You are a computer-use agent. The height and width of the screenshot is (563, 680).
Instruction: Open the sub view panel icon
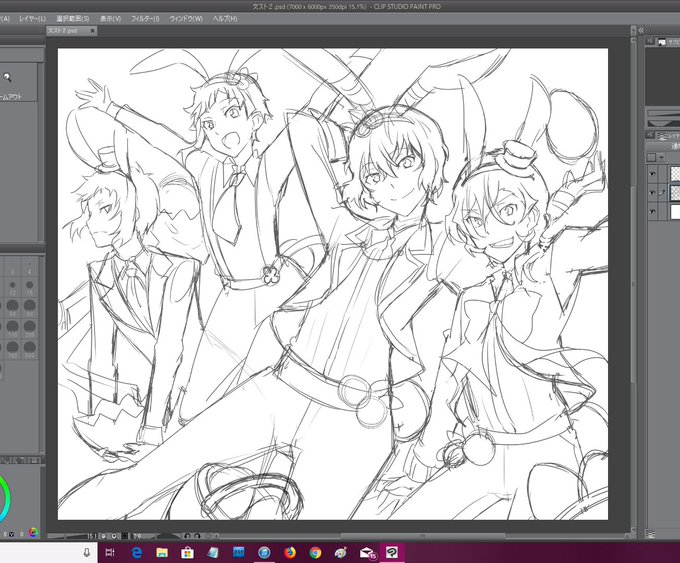[x=662, y=42]
